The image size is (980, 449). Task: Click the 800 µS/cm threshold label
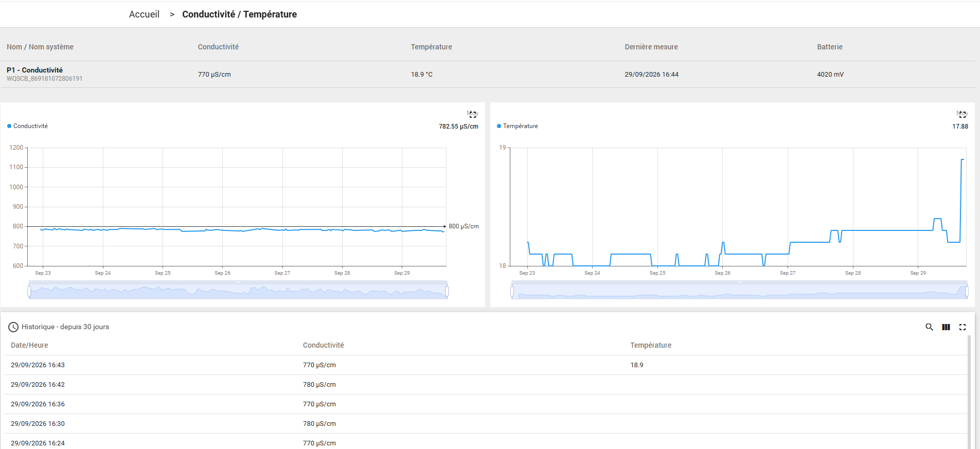point(464,226)
